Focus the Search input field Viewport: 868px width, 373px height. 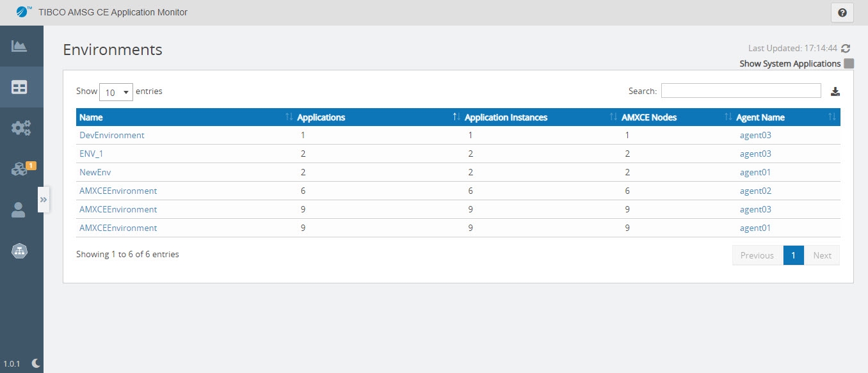coord(741,91)
